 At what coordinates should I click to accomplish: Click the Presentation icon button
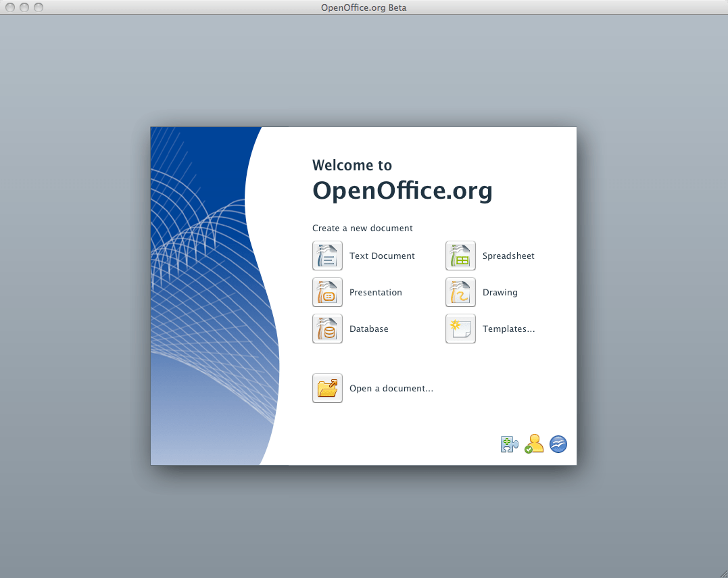(327, 292)
